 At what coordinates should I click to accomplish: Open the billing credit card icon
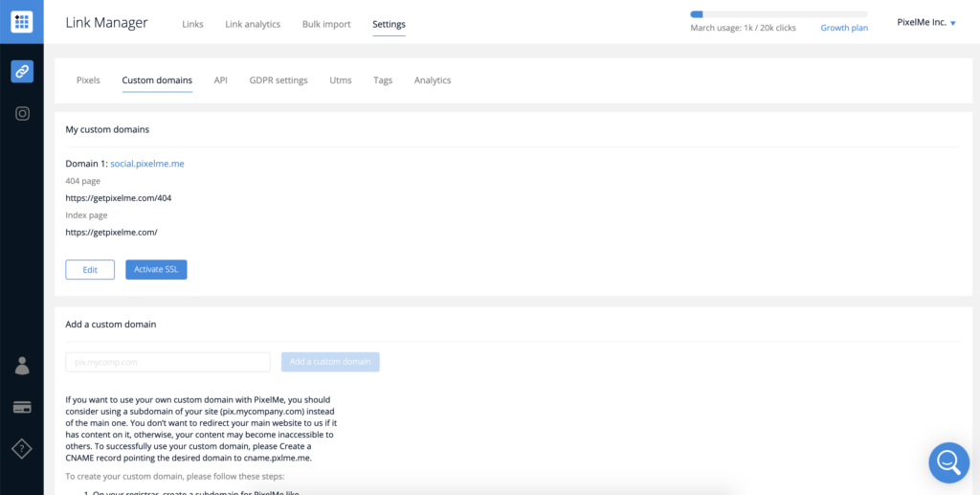pos(21,407)
